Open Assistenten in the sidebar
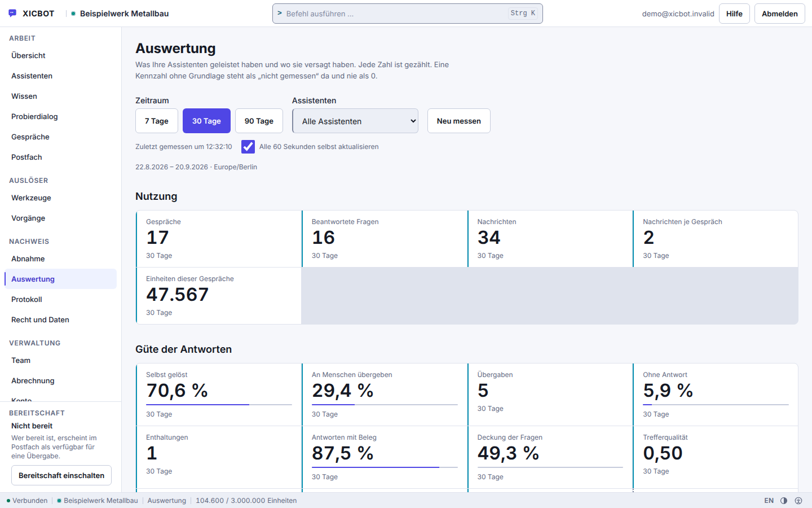 60,76
